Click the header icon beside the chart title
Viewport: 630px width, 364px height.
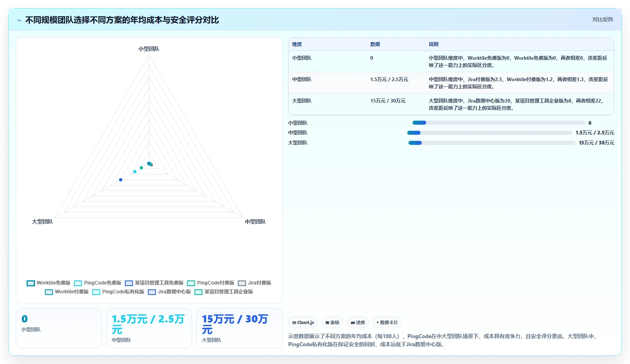tap(19, 20)
